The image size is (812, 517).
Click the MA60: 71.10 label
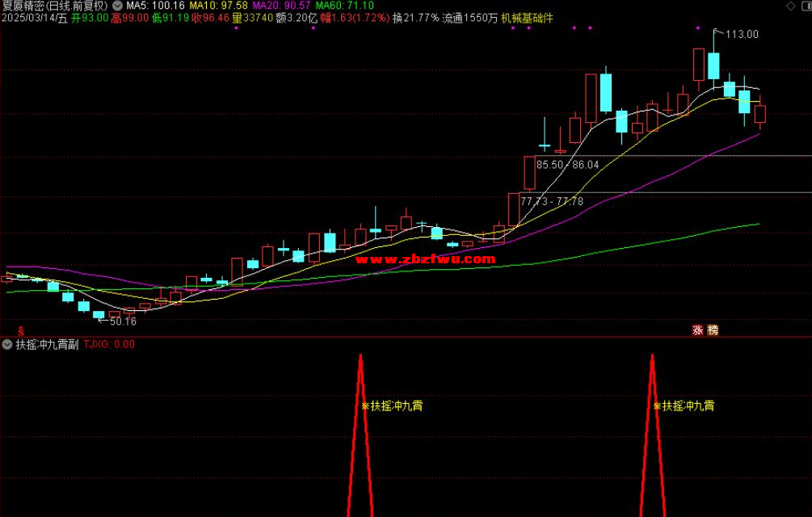coord(345,6)
